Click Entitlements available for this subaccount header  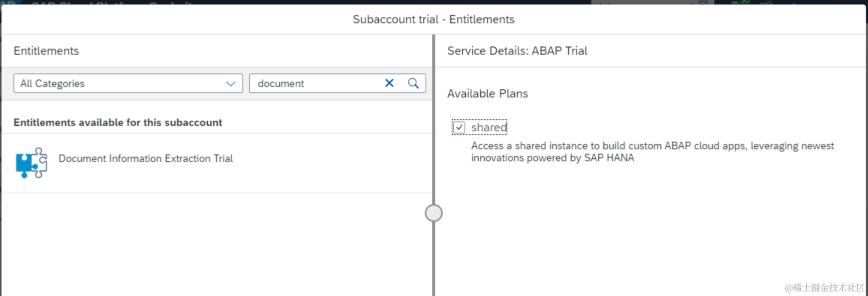click(118, 122)
